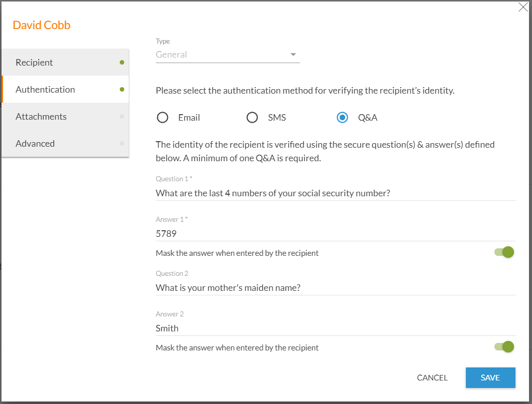Click the Type dropdown arrow

(293, 54)
